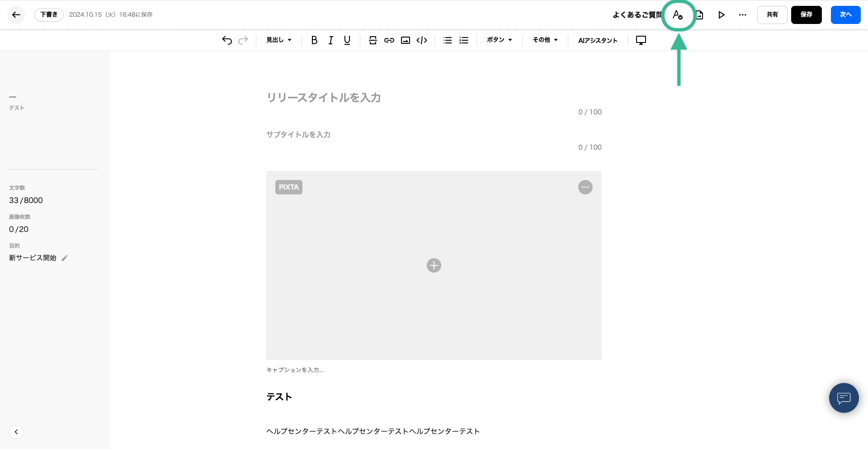The height and width of the screenshot is (449, 868).
Task: Switch to desktop preview monitor icon
Action: 641,40
